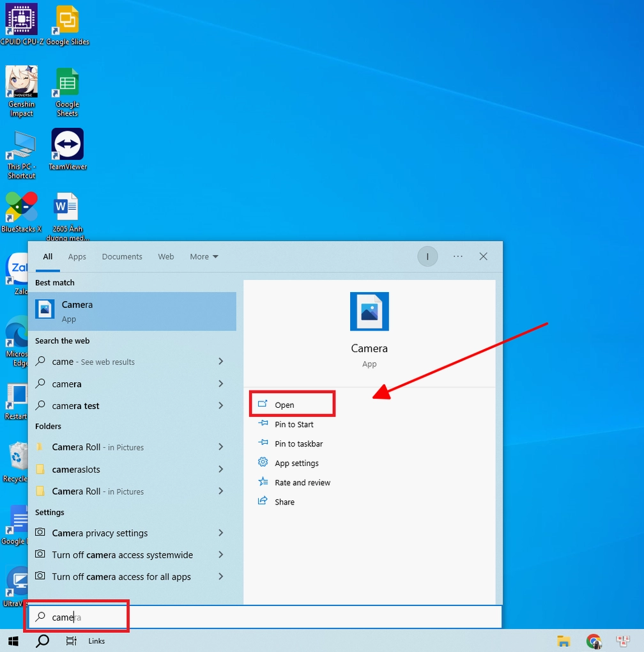The width and height of the screenshot is (644, 652).
Task: Expand Camera privacy settings chevron
Action: pyautogui.click(x=220, y=533)
